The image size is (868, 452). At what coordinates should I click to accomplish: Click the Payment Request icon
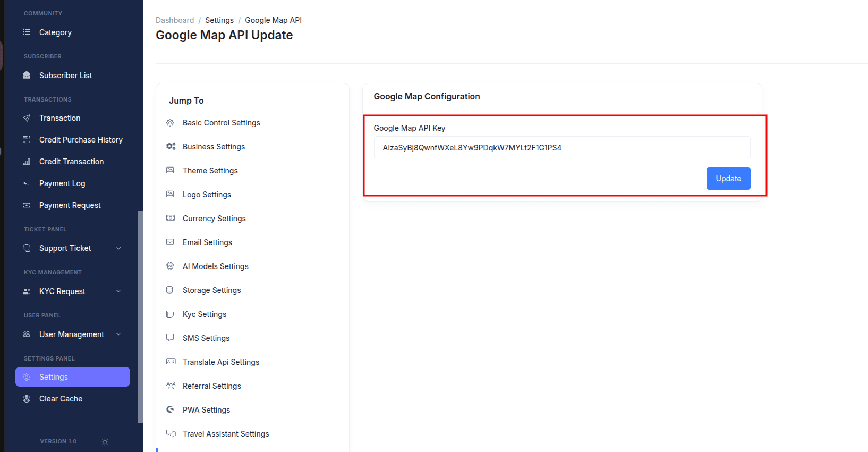click(27, 205)
